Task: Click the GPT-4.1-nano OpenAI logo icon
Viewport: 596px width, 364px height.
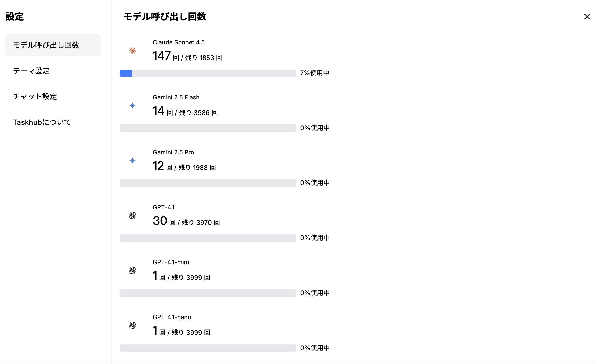Action: pyautogui.click(x=133, y=325)
